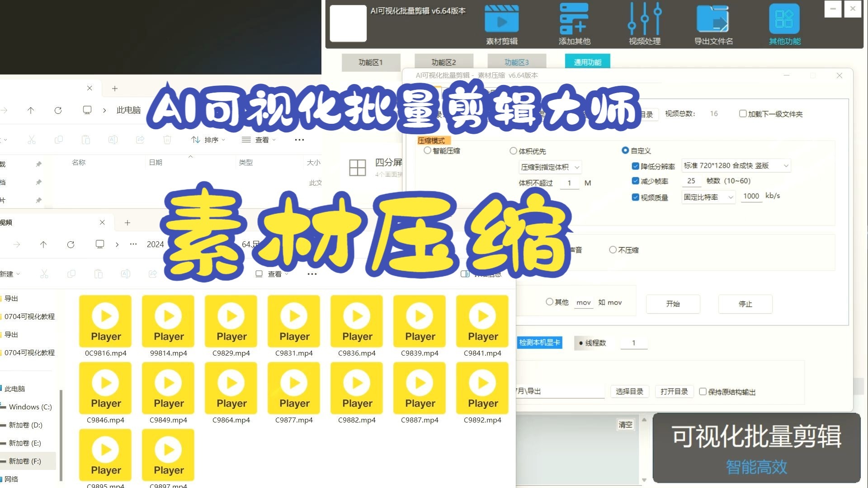The height and width of the screenshot is (488, 868).
Task: Open the 视频处理 section icon
Action: click(645, 19)
